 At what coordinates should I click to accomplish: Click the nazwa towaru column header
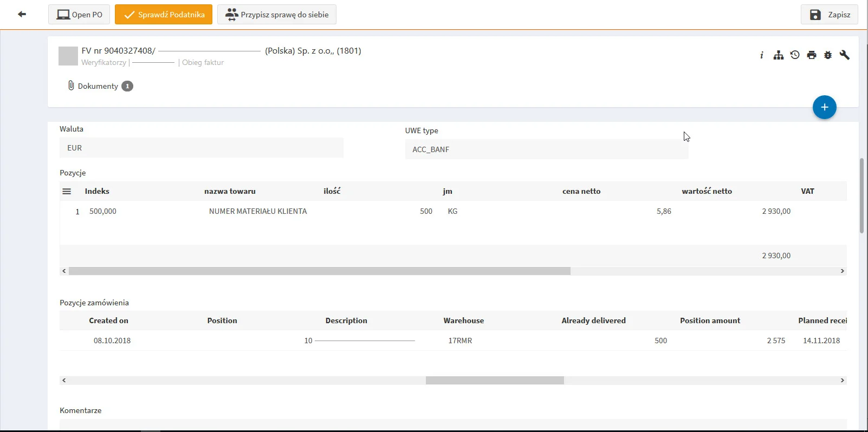tap(230, 191)
